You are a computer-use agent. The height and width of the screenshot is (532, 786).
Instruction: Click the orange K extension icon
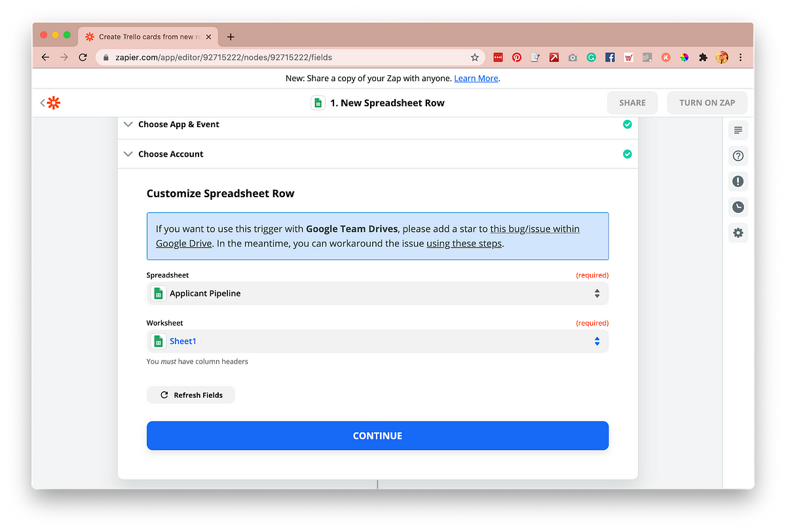(666, 58)
